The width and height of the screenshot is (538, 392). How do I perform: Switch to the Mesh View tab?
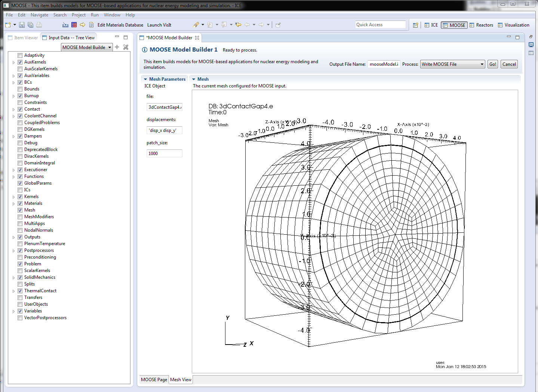click(181, 379)
